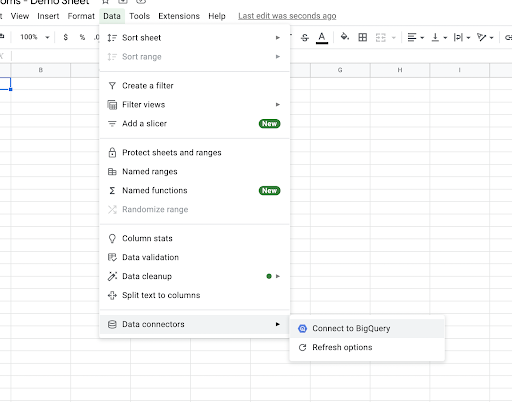Click the Split text to columns icon

pyautogui.click(x=112, y=295)
